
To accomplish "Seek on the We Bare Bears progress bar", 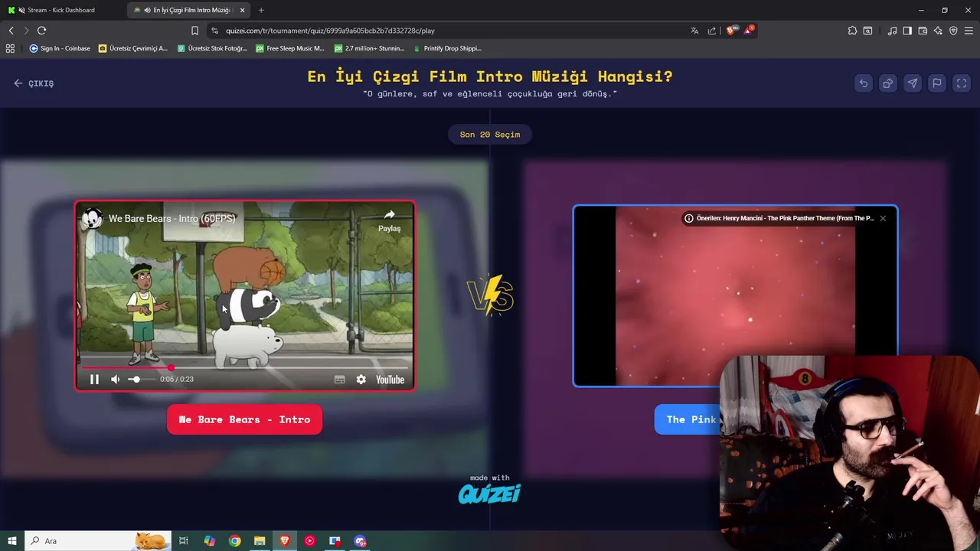I will 244,368.
